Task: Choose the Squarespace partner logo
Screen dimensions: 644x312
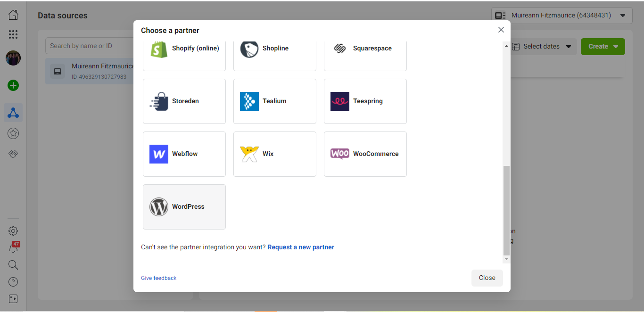Action: pyautogui.click(x=340, y=49)
